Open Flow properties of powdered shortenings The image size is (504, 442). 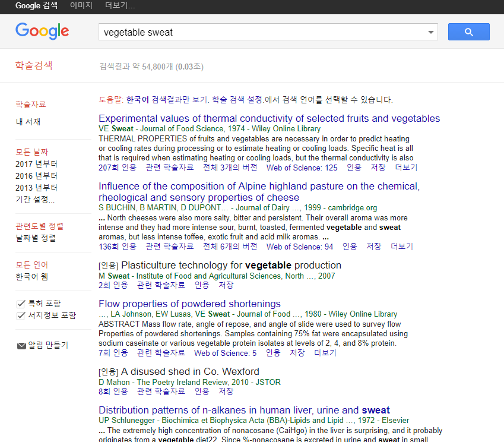(x=189, y=304)
